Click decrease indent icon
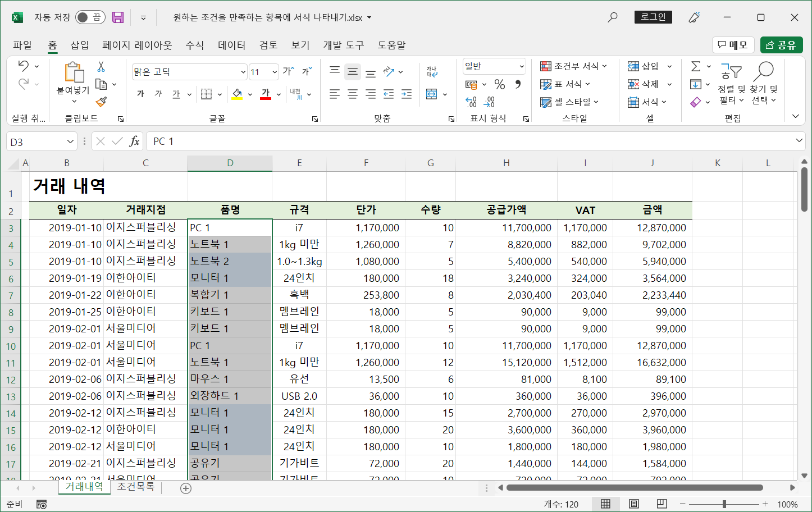Viewport: 812px width, 512px height. coord(389,94)
